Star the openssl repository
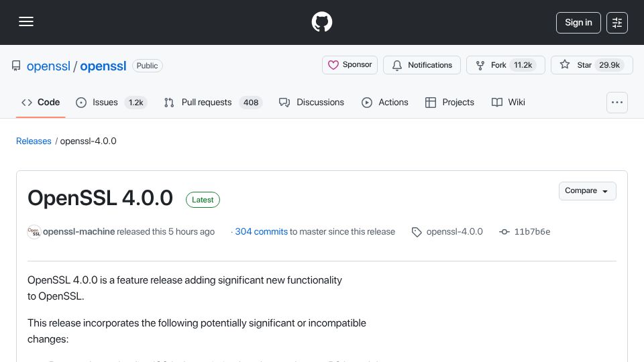644x362 pixels. tap(592, 65)
